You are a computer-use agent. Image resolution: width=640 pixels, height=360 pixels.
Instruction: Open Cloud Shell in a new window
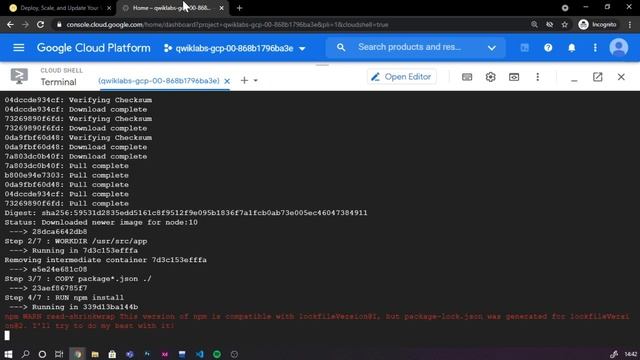[x=598, y=77]
